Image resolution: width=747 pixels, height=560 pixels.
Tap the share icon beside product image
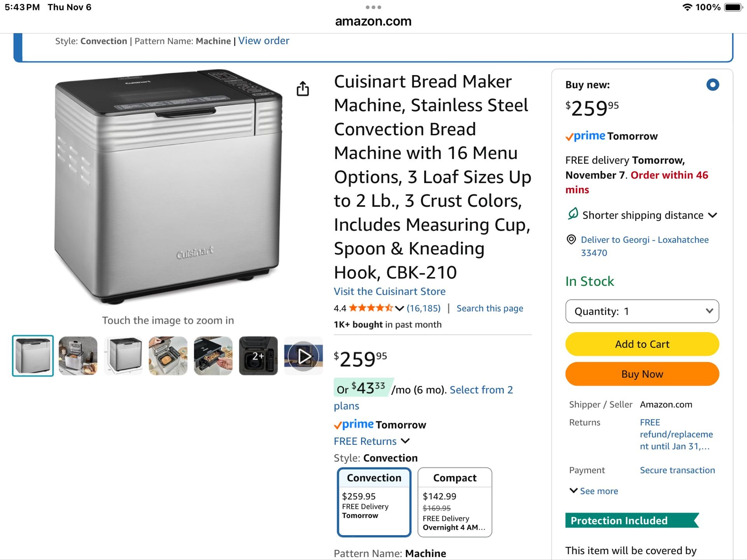pos(303,89)
